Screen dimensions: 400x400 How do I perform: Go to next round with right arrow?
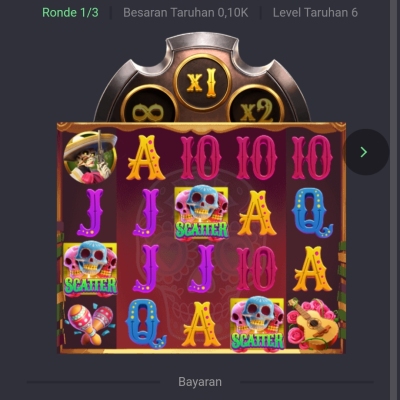tap(366, 152)
